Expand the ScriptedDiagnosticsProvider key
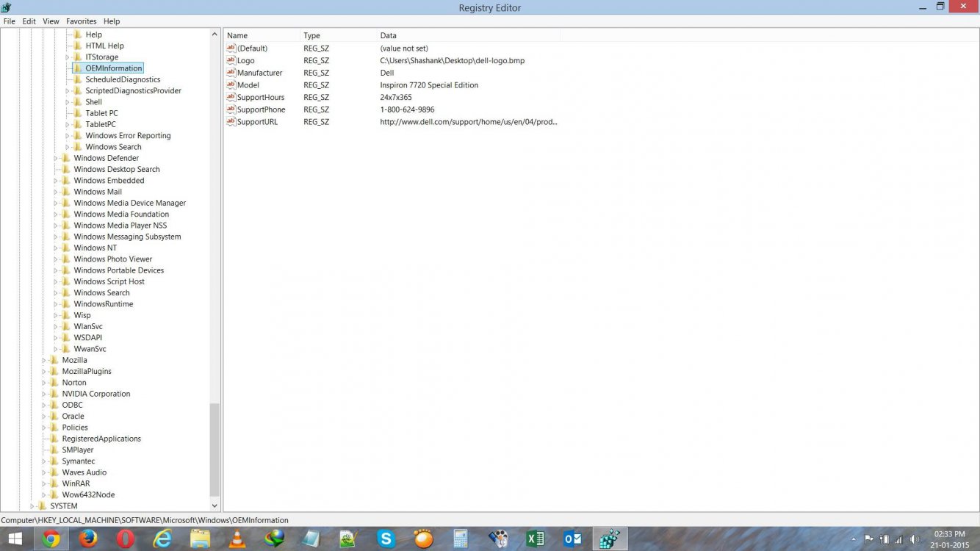 pos(67,91)
